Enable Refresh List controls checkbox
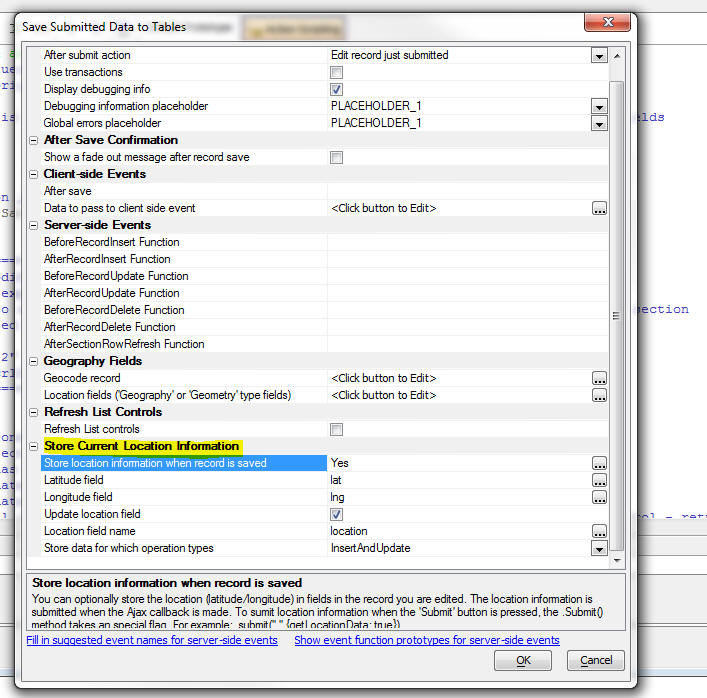The image size is (707, 698). coord(336,429)
